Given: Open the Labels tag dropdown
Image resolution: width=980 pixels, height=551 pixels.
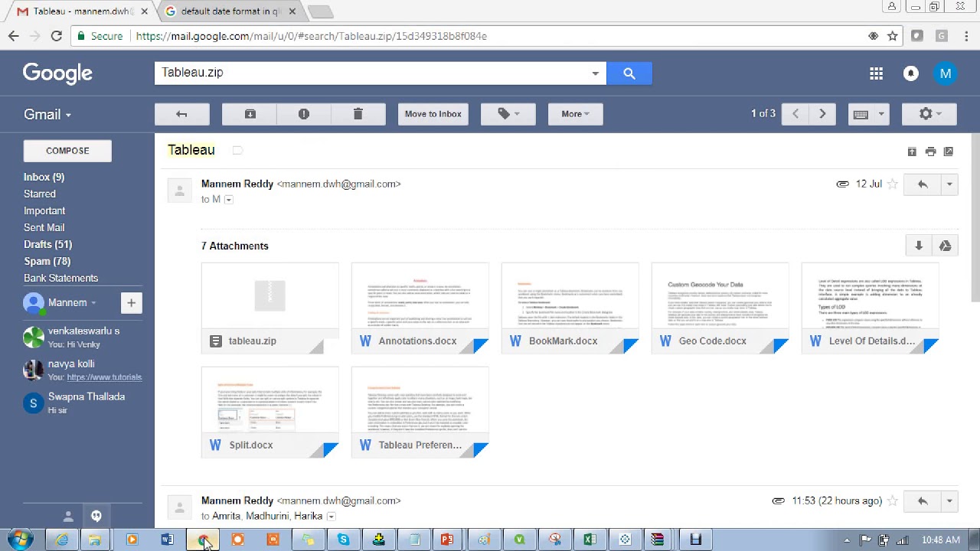Looking at the screenshot, I should click(508, 114).
